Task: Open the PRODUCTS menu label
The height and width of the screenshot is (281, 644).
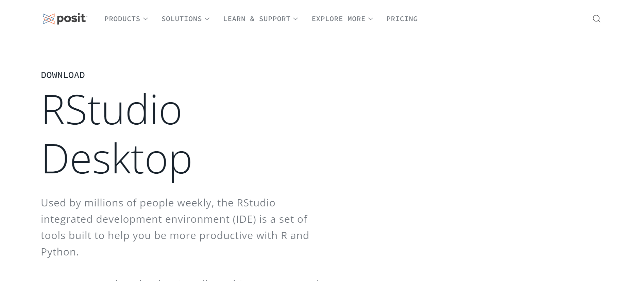Action: click(122, 19)
